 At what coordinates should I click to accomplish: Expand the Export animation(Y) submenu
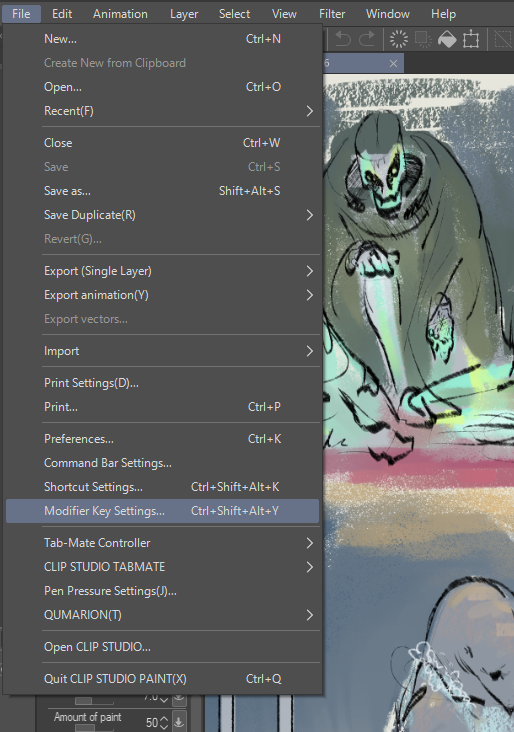(162, 295)
